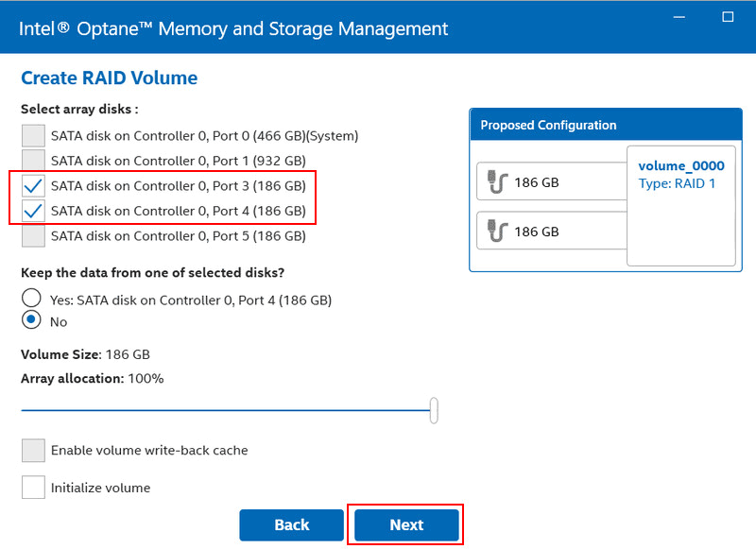Select Yes to keep Port 4 data
This screenshot has height=549, width=756.
[x=31, y=300]
